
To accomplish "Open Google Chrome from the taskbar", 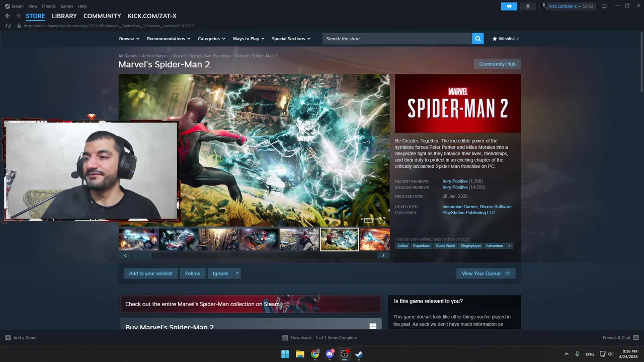I will [315, 354].
